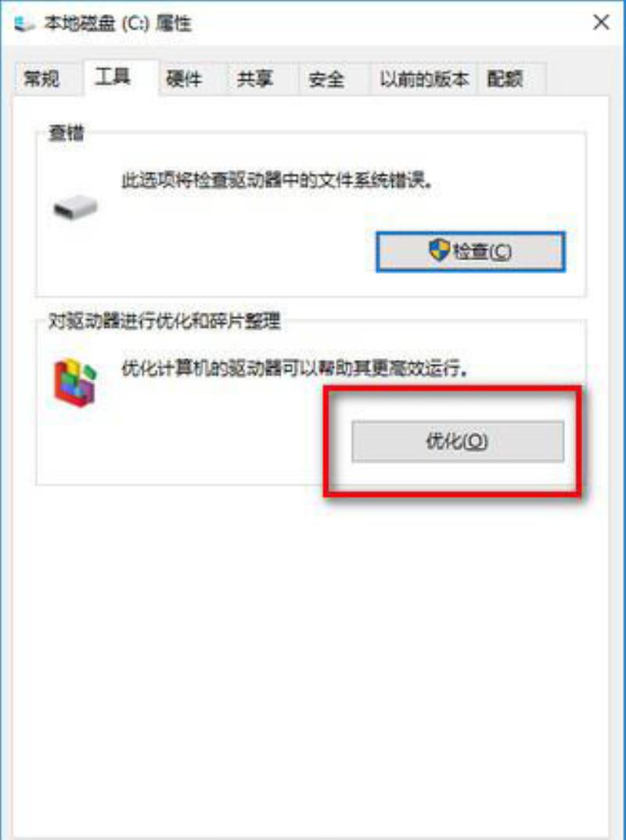Close the 本地磁盘 (C:) 属性 dialog
The height and width of the screenshot is (840, 626).
601,23
